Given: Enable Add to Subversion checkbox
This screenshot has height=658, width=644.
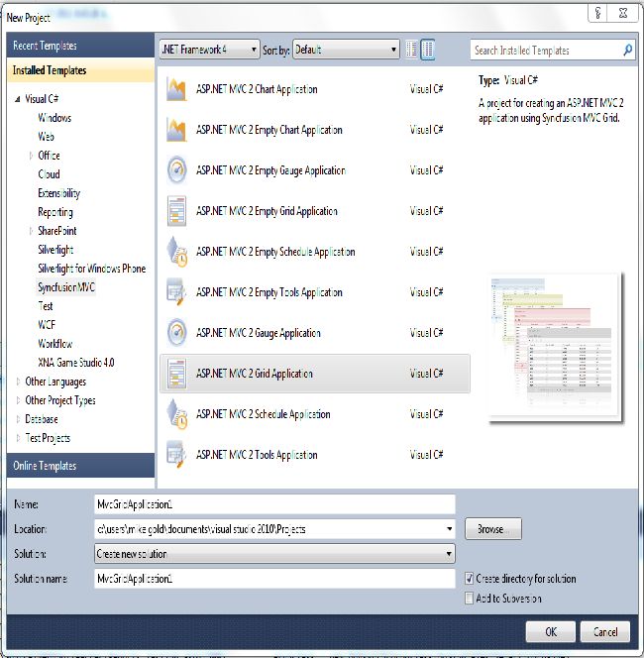Looking at the screenshot, I should (470, 598).
